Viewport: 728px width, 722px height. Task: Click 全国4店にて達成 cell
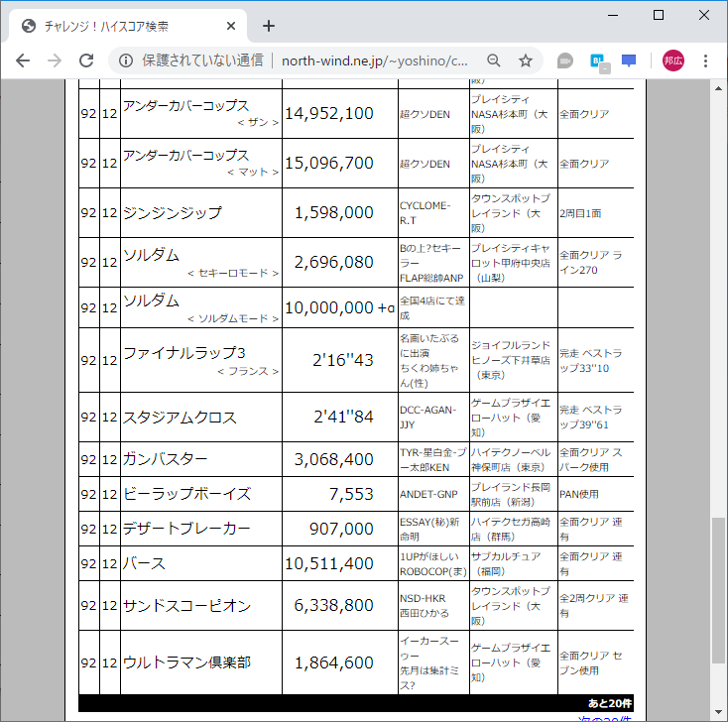coord(432,308)
